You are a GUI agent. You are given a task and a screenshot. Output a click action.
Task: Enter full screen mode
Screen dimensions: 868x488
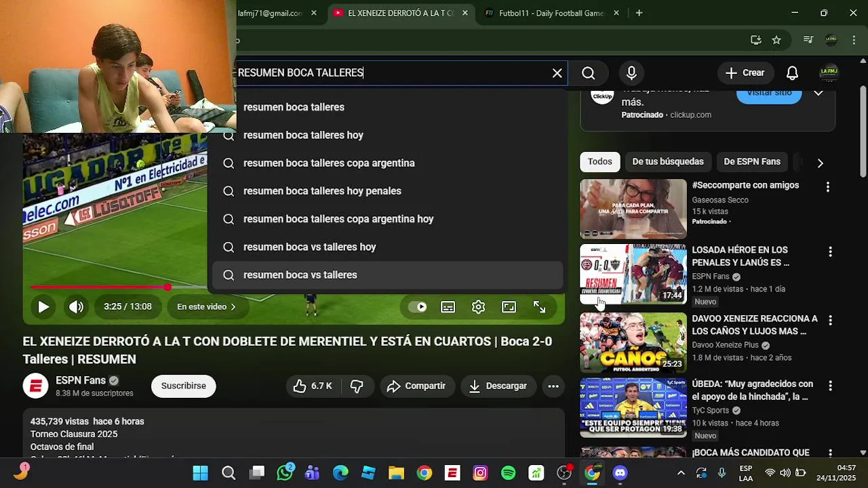(x=539, y=307)
